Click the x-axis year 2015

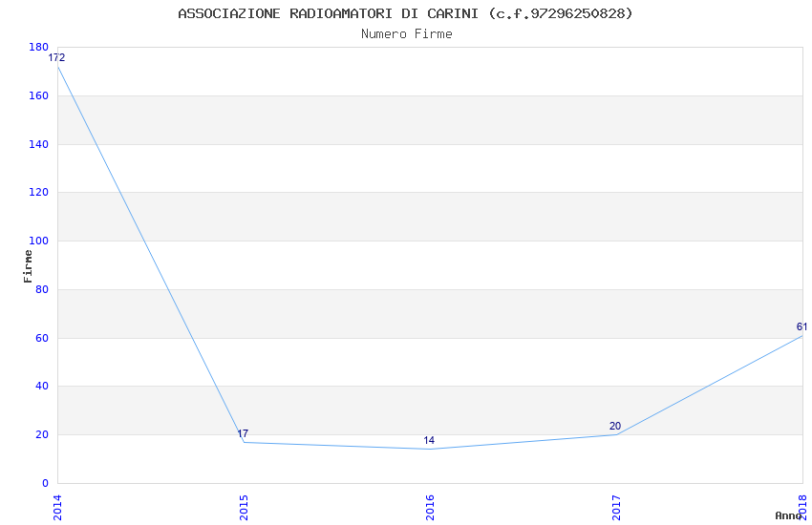pos(244,508)
